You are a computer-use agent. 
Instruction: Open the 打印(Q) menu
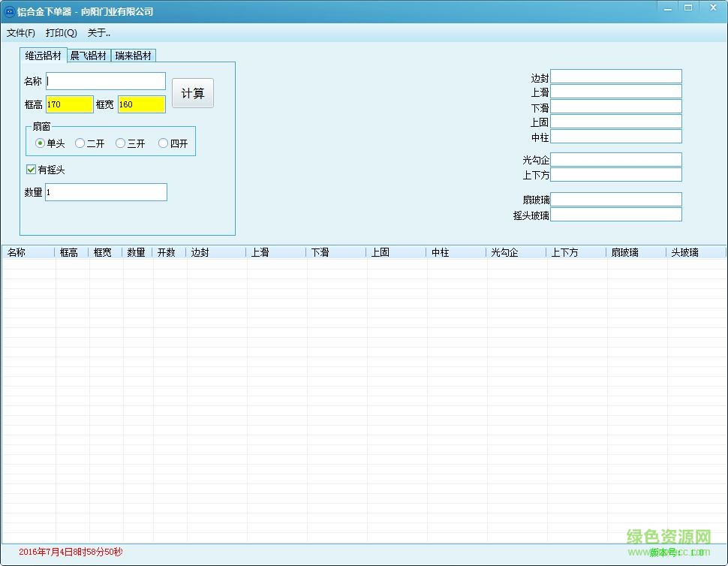61,33
